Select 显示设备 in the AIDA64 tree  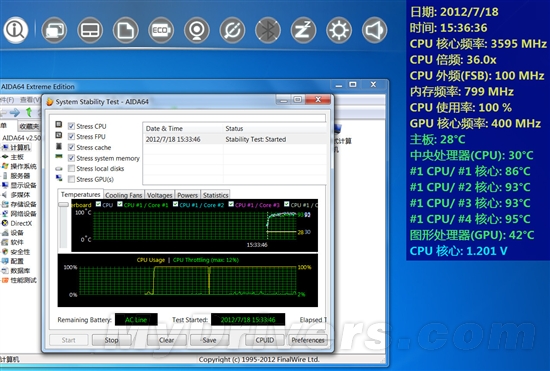(23, 185)
